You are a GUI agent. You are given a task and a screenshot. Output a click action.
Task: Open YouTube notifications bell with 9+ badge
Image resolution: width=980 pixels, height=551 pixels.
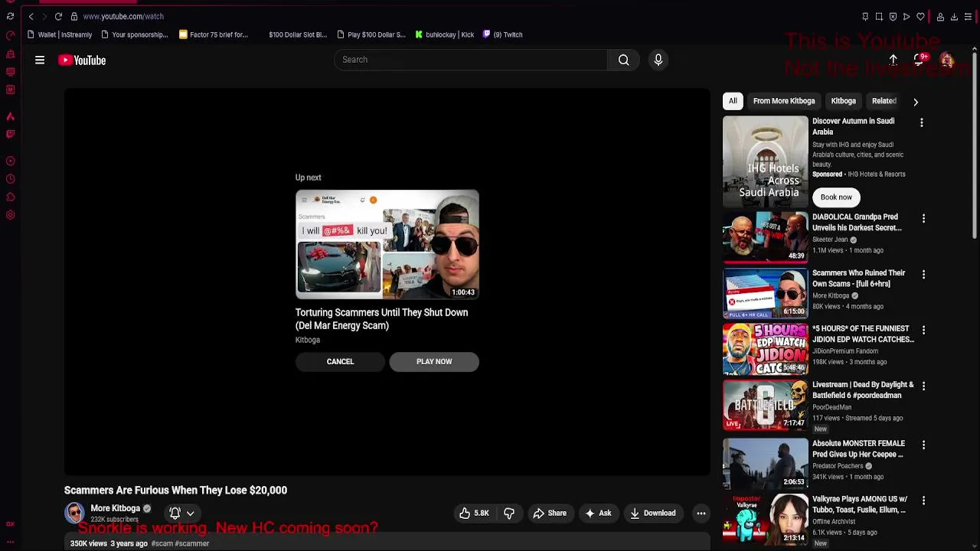920,60
